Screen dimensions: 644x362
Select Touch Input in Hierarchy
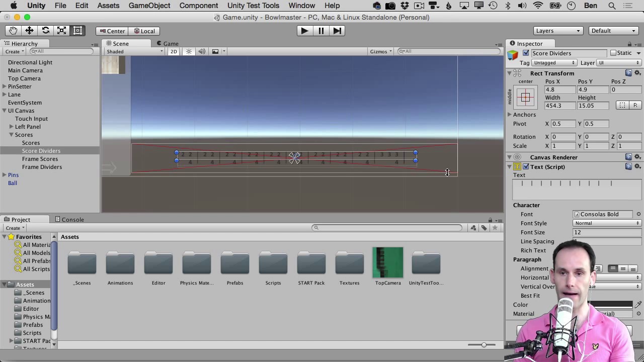coord(31,119)
